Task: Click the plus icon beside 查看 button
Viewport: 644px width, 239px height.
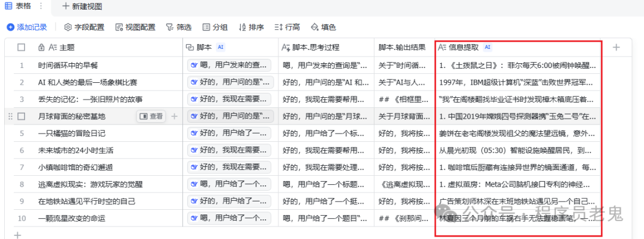Action: coord(174,117)
